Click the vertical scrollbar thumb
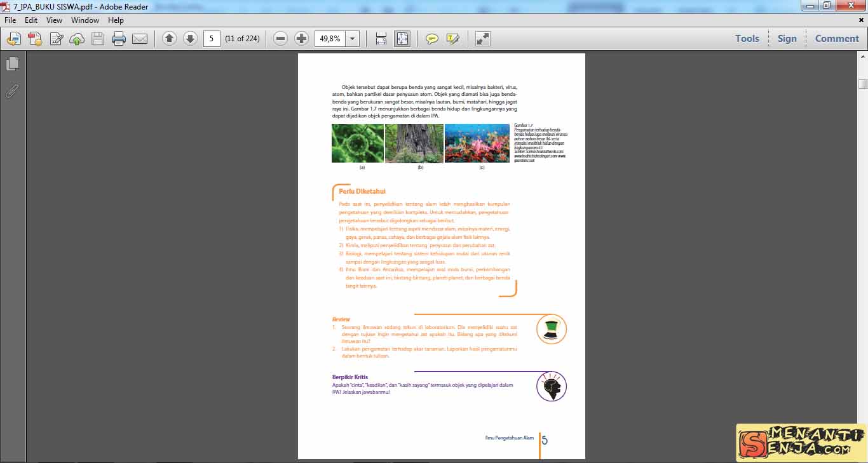This screenshot has width=868, height=463. tap(862, 84)
